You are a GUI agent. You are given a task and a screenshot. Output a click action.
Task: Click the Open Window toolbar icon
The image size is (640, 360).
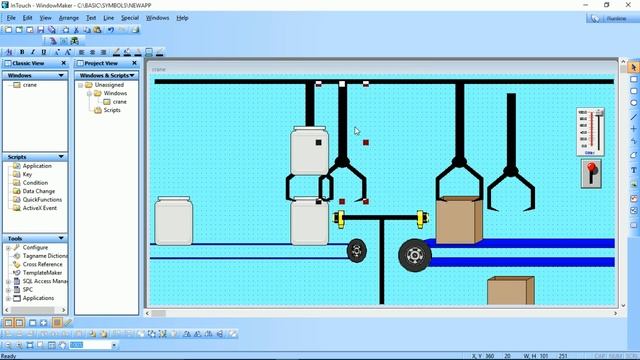tap(19, 30)
